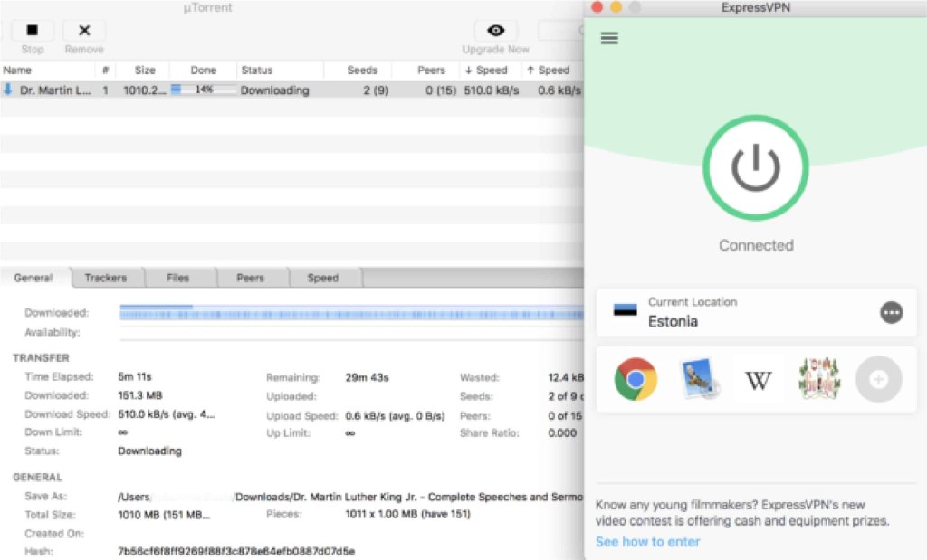Switch to the Peers tab

pyautogui.click(x=250, y=278)
